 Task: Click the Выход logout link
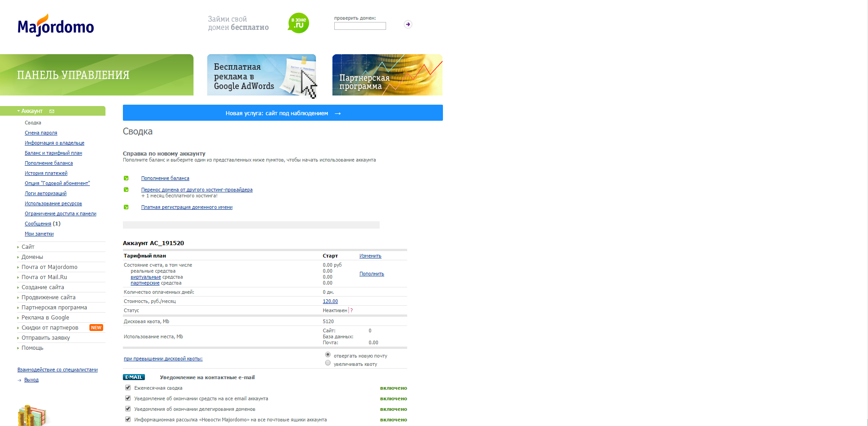tap(31, 380)
